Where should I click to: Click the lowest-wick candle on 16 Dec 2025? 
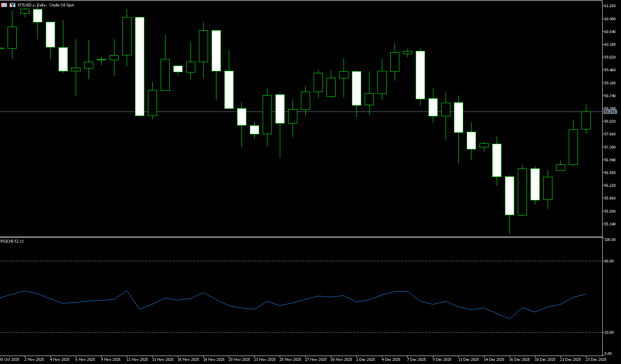(509, 196)
